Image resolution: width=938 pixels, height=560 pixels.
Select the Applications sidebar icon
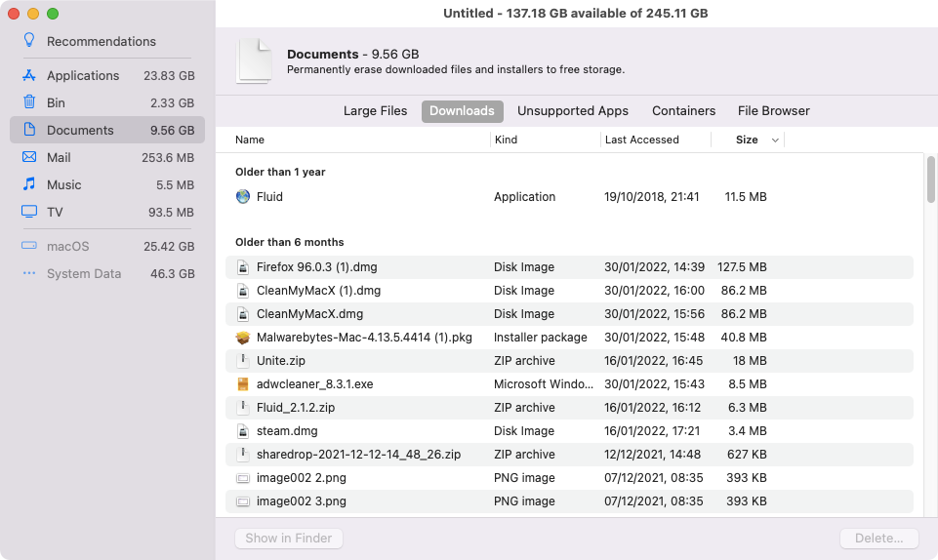coord(28,75)
